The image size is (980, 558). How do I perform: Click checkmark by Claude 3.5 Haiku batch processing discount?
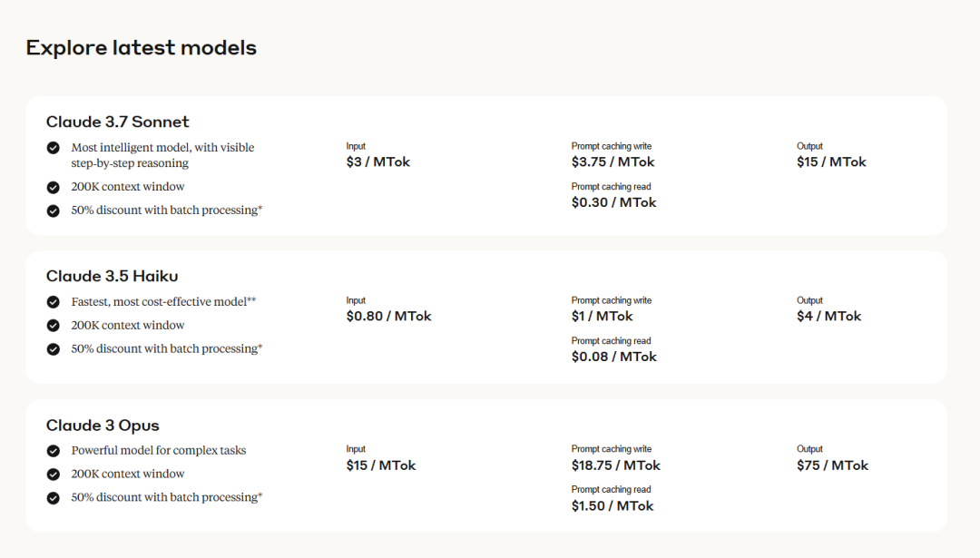(x=54, y=349)
